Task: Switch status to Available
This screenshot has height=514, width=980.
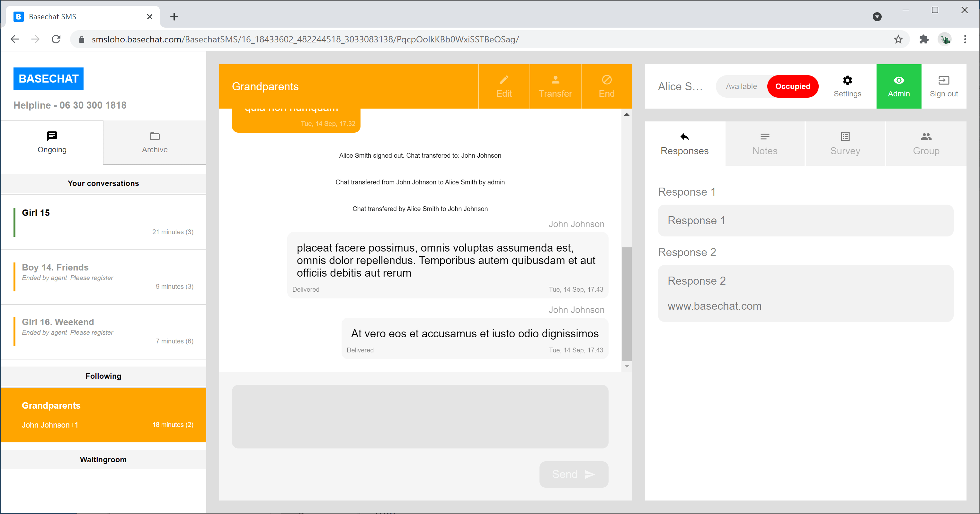Action: 741,86
